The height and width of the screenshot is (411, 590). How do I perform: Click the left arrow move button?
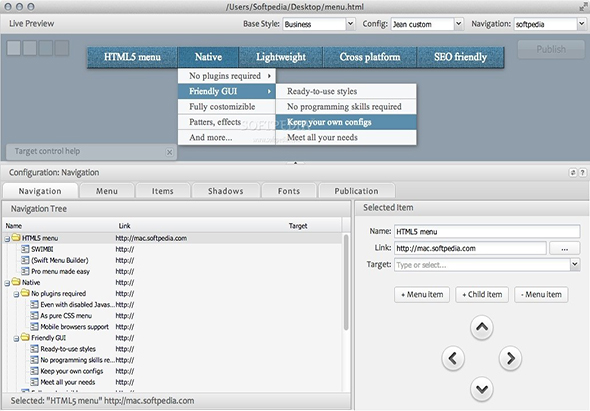[453, 358]
